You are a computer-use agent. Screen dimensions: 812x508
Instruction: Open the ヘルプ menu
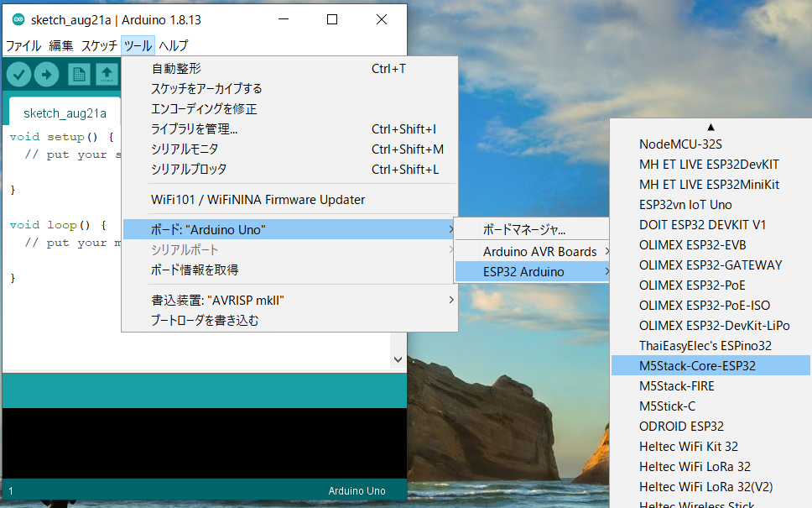click(174, 45)
